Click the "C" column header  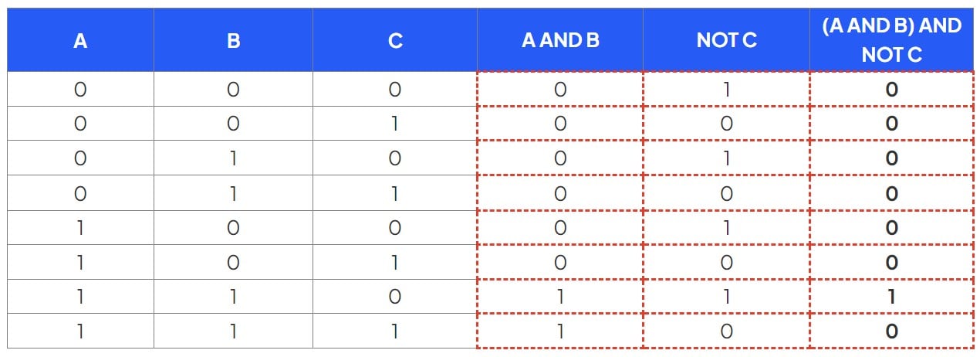coord(395,41)
